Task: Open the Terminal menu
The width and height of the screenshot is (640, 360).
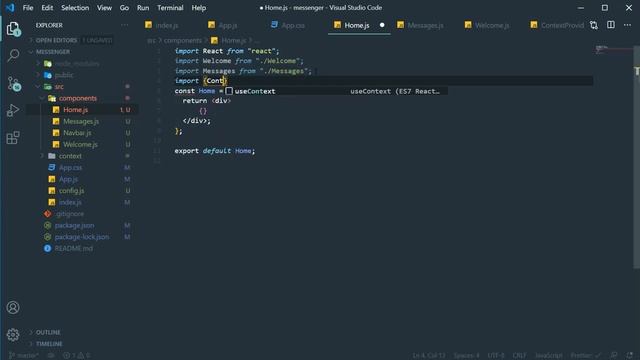Action: [x=170, y=8]
